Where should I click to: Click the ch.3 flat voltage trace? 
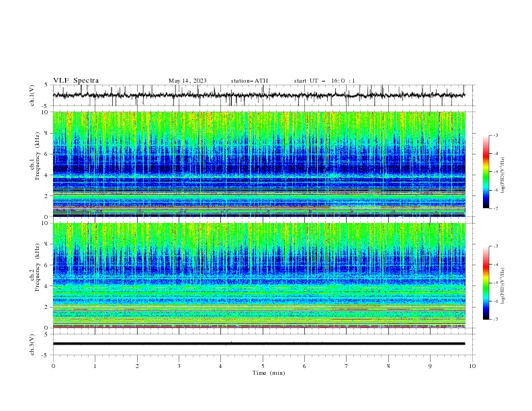pos(259,344)
